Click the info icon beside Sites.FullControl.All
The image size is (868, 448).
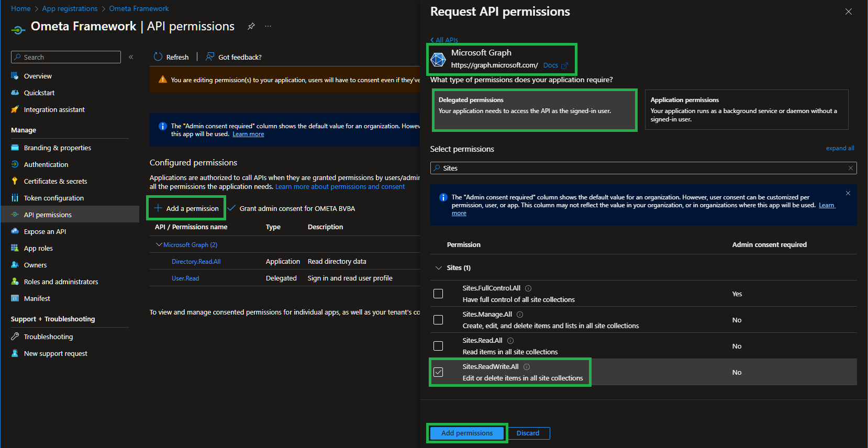pos(528,288)
